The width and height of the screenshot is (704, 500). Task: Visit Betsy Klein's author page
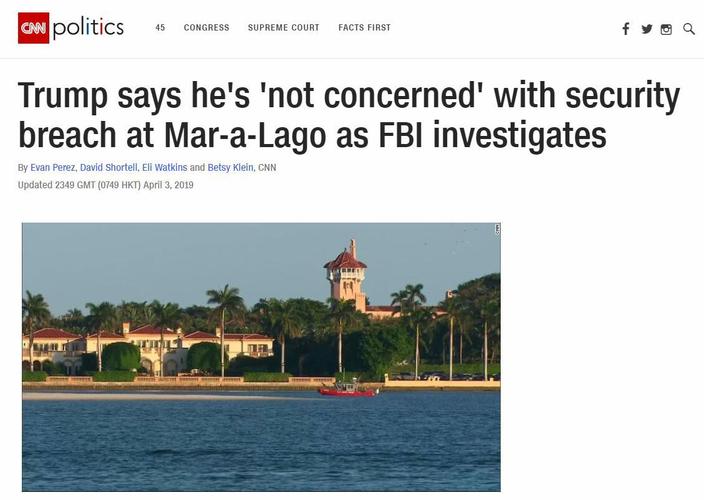tap(231, 167)
